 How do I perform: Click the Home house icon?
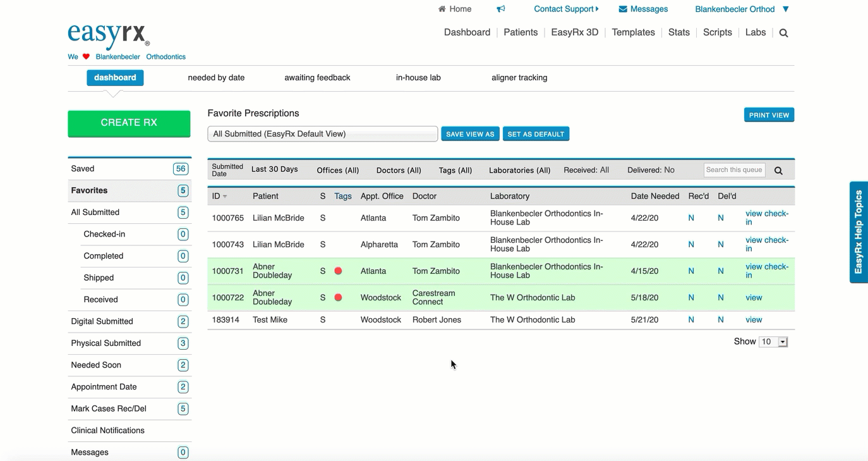pos(442,9)
